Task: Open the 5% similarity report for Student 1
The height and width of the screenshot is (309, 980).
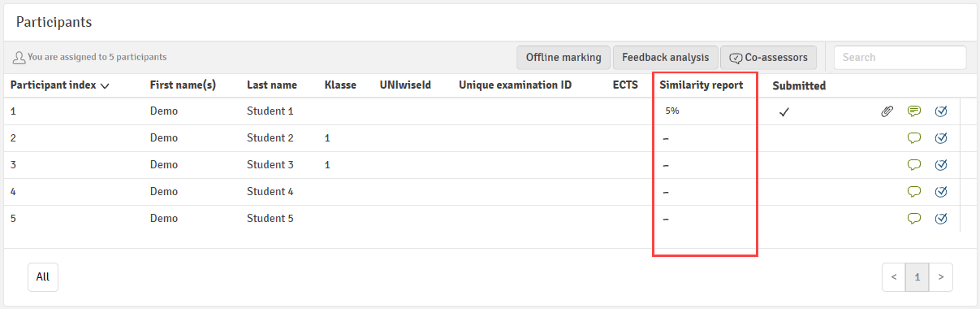Action: [x=672, y=111]
